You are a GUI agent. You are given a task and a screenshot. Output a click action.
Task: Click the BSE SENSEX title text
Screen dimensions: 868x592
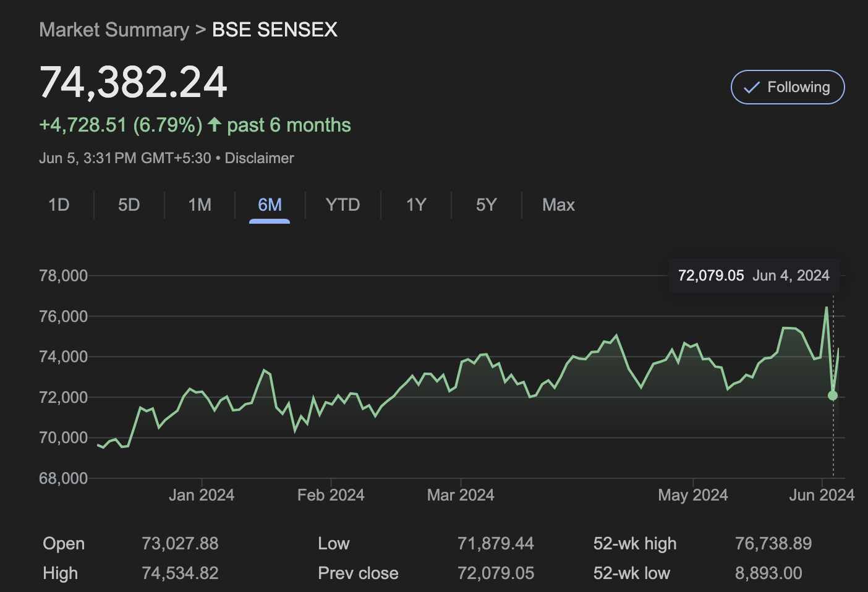274,30
